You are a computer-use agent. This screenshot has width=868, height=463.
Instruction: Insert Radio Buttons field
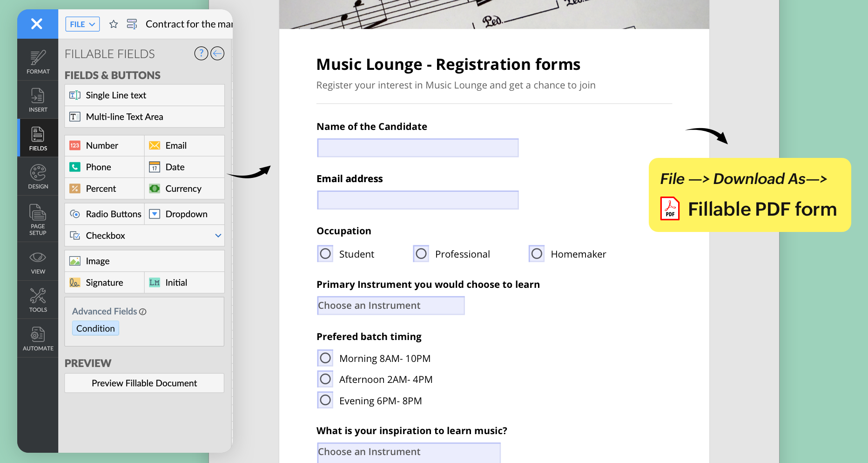tap(104, 214)
